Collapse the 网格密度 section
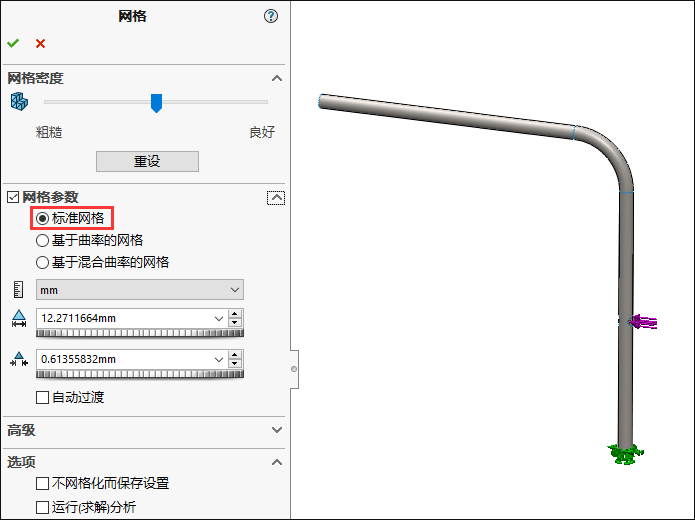 [277, 78]
